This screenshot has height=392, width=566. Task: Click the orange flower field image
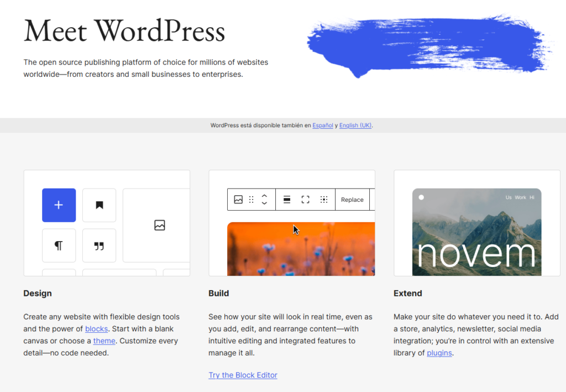[x=301, y=249]
